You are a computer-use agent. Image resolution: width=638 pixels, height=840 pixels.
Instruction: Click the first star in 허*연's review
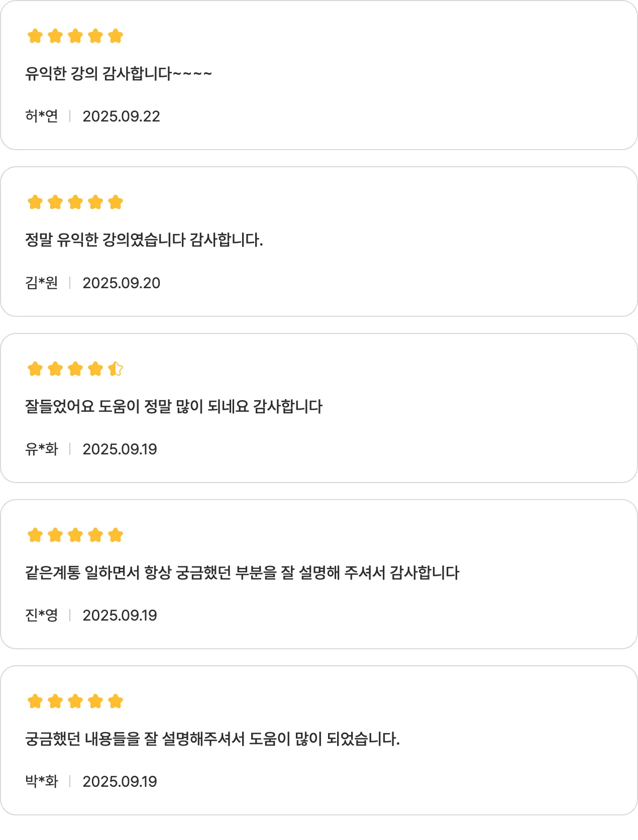(x=35, y=36)
